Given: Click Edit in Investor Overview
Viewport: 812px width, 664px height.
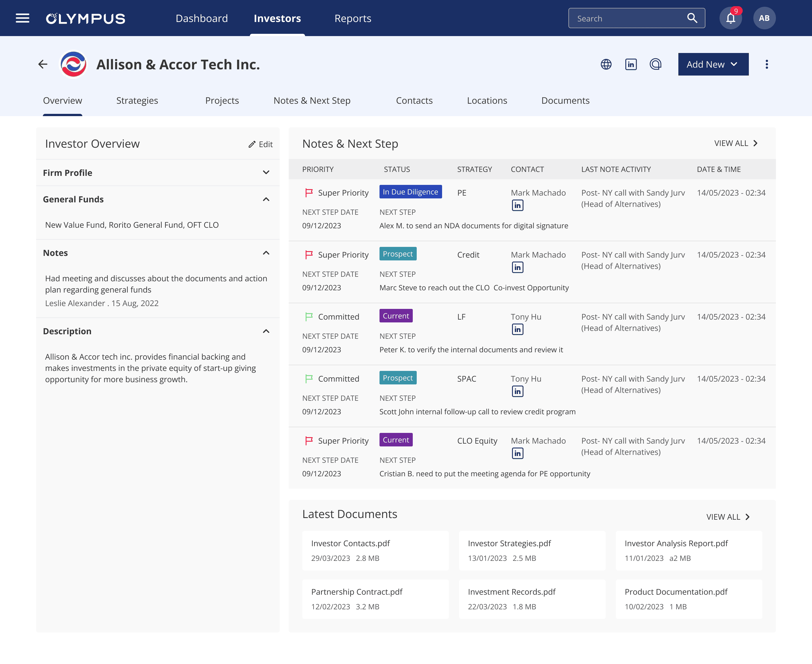Looking at the screenshot, I should point(261,144).
